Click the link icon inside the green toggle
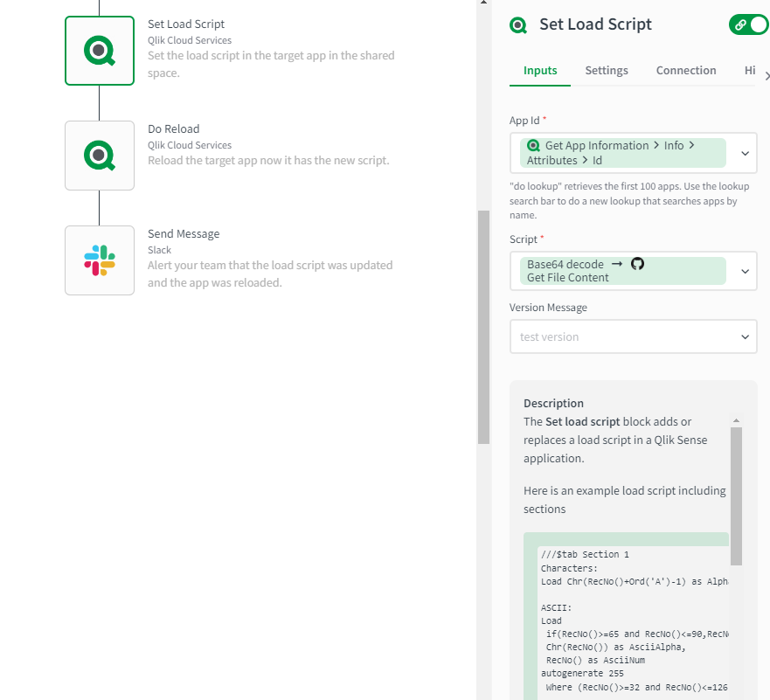770x700 pixels. coord(740,24)
